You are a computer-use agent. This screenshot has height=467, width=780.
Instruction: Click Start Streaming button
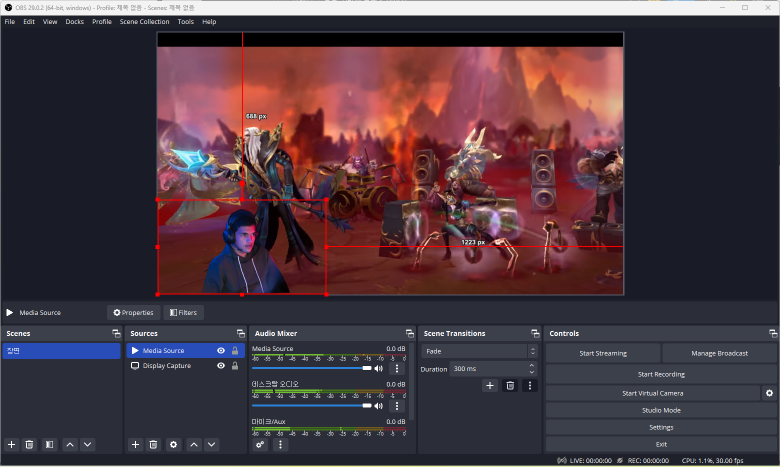(x=603, y=353)
